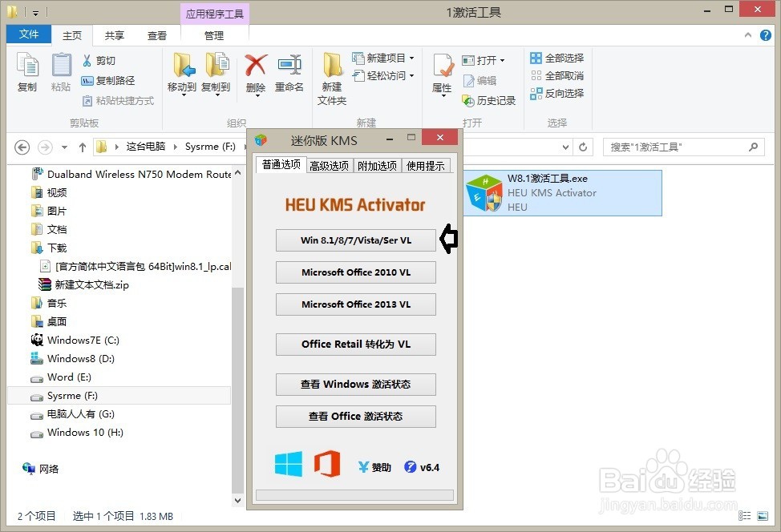The width and height of the screenshot is (781, 532).
Task: Open the recent locations dropdown arrow
Action: (64, 147)
